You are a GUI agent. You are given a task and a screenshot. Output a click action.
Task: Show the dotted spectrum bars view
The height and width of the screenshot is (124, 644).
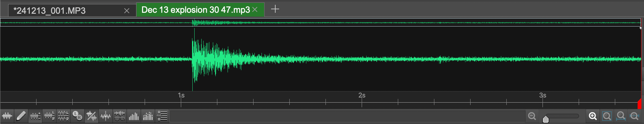click(x=148, y=116)
